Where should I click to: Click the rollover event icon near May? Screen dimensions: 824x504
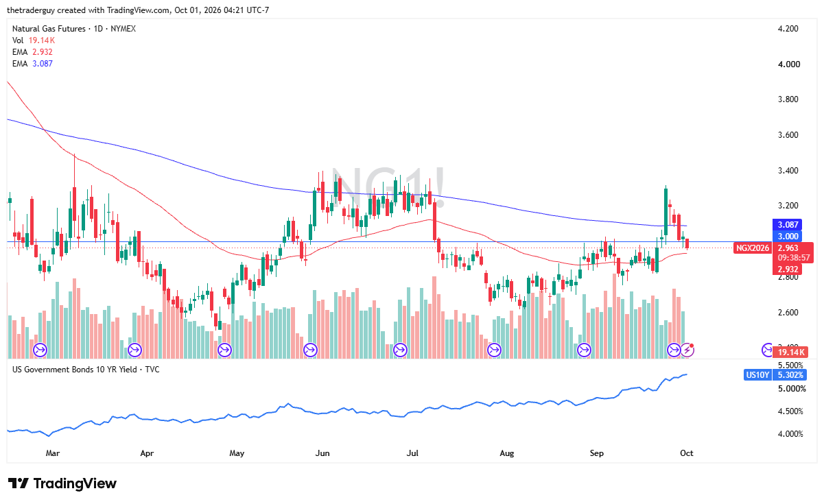point(224,350)
